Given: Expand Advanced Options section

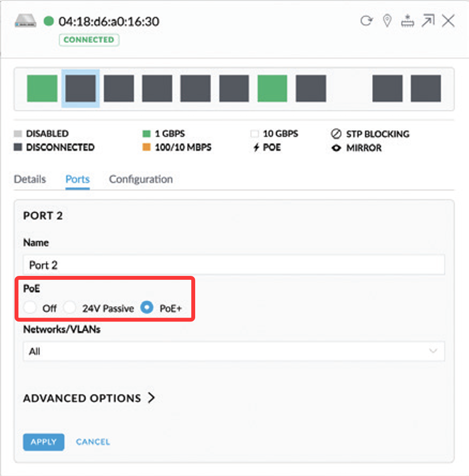Looking at the screenshot, I should click(89, 398).
